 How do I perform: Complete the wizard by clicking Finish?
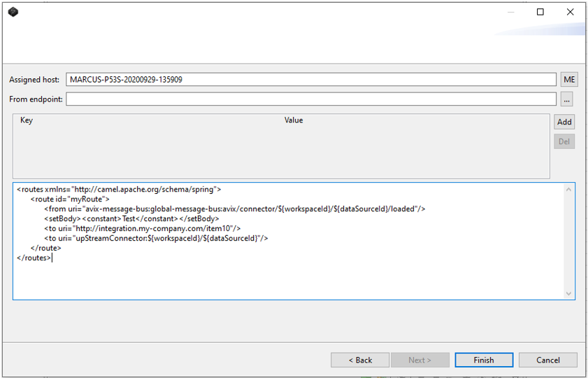click(x=484, y=360)
